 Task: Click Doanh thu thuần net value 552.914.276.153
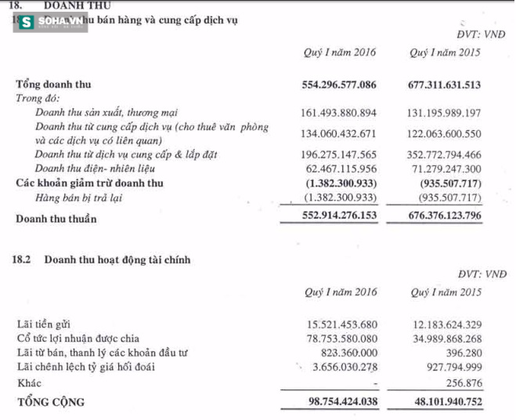pyautogui.click(x=339, y=215)
